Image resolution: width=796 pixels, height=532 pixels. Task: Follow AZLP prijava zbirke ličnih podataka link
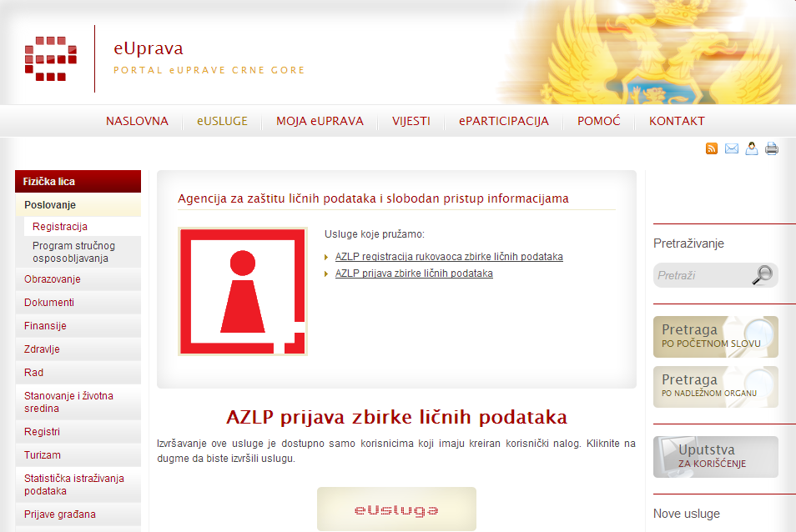point(414,274)
